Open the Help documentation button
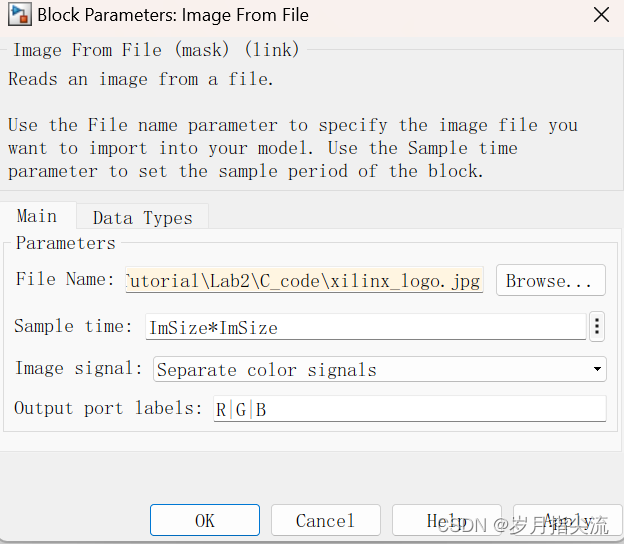This screenshot has height=544, width=624. click(447, 520)
